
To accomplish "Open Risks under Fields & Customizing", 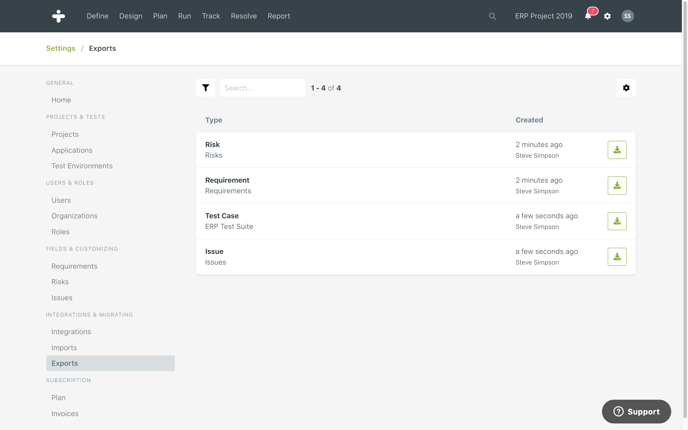I will 60,282.
